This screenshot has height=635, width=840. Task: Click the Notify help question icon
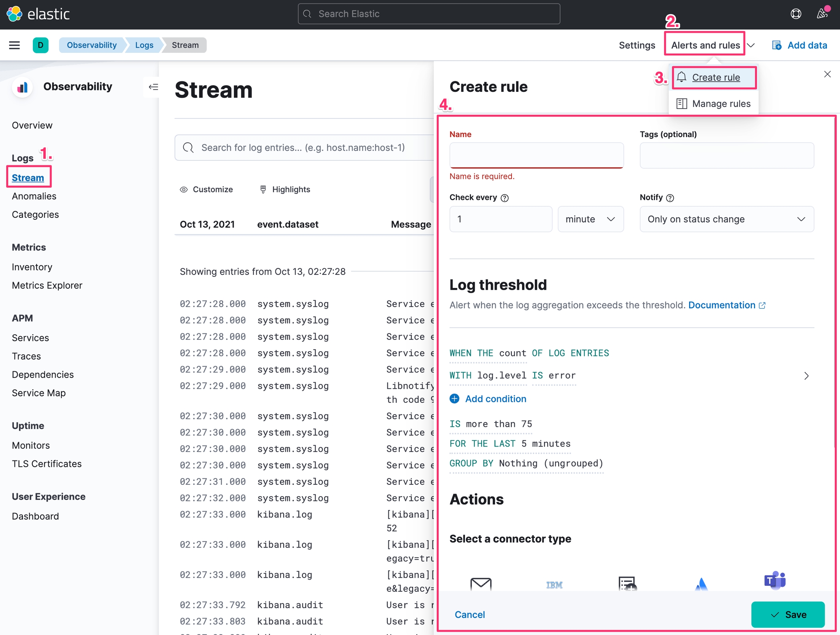(x=670, y=198)
